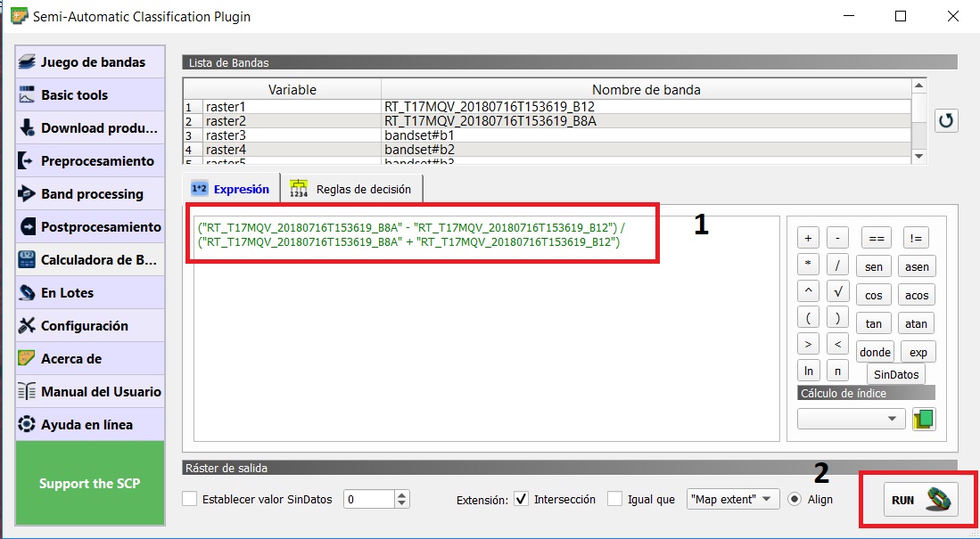The height and width of the screenshot is (539, 980).
Task: Enable Establecer valor SinDatos checkbox
Action: (x=190, y=500)
